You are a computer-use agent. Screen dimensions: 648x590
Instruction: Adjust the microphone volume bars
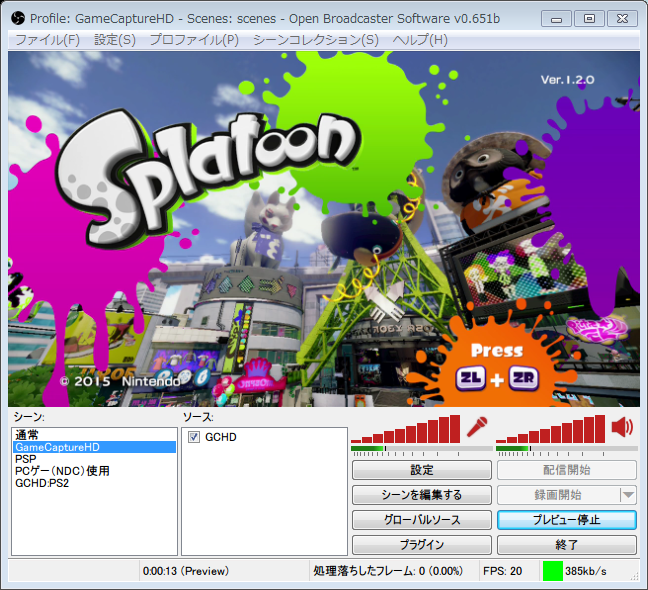[x=405, y=429]
